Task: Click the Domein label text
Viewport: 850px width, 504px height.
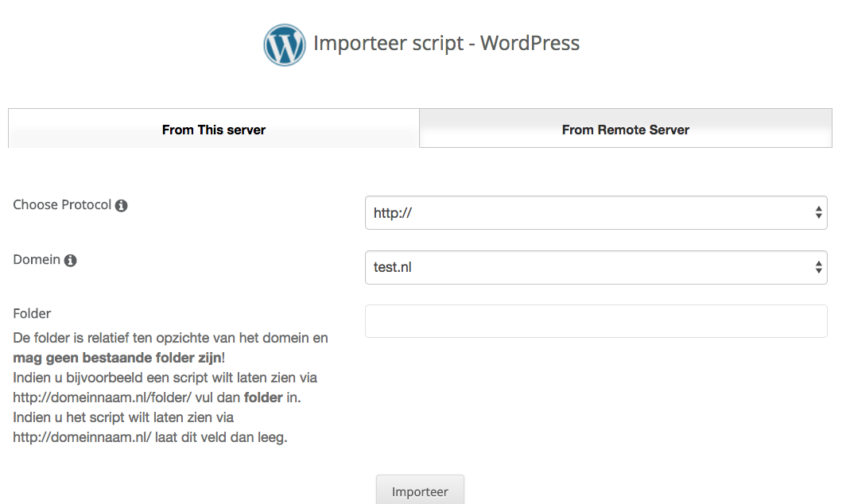Action: point(37,260)
